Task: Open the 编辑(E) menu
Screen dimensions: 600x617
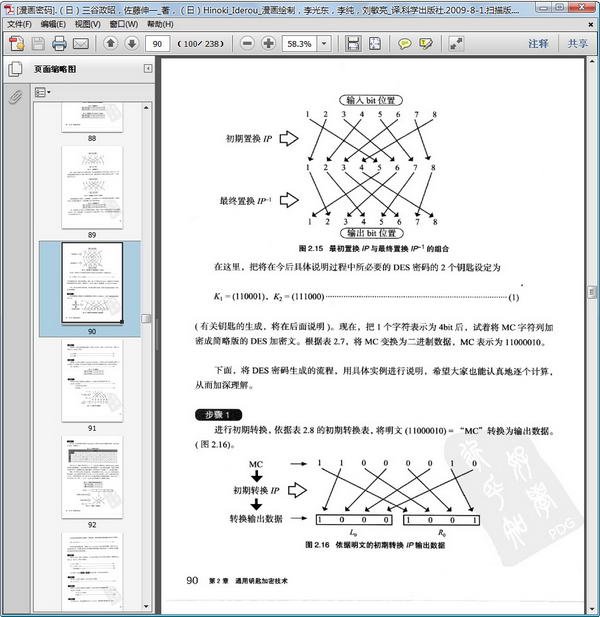Action: click(53, 24)
